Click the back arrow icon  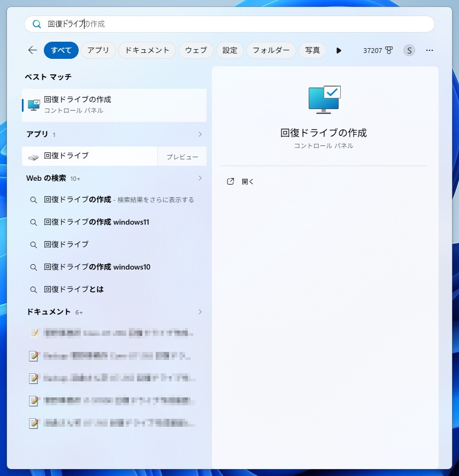click(x=33, y=50)
